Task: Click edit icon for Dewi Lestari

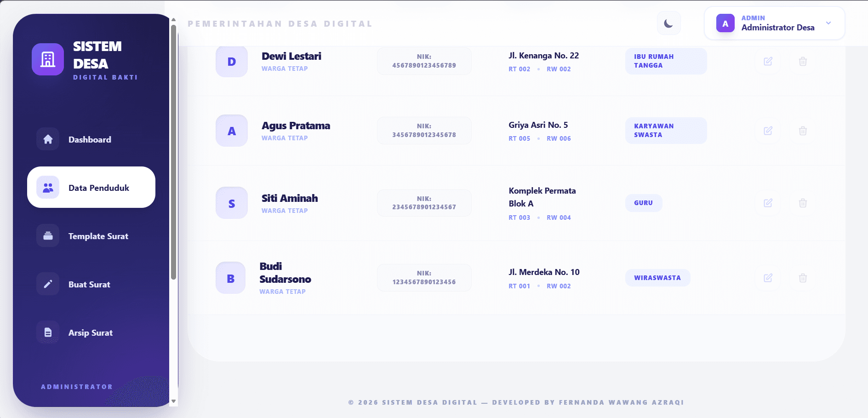Action: (768, 62)
